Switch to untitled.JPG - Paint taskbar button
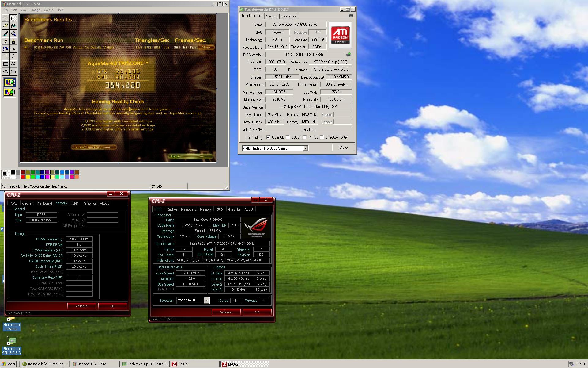Image resolution: width=588 pixels, height=368 pixels. (95, 364)
